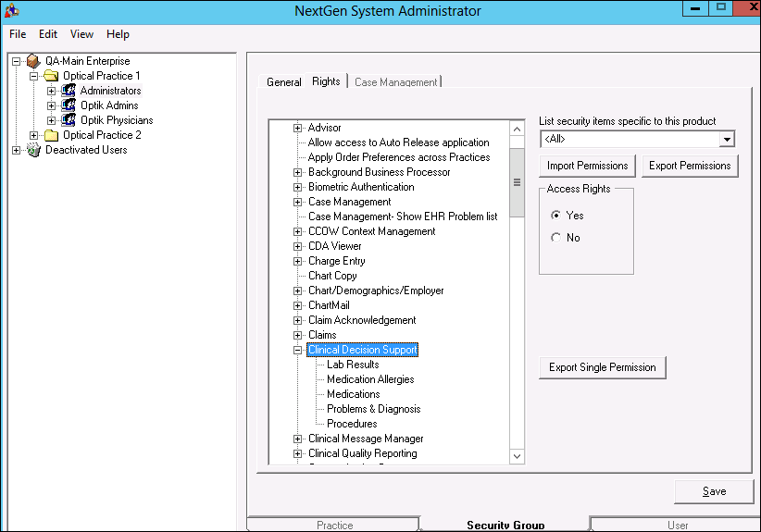Expand the Optical Practice 2 node
The height and width of the screenshot is (532, 761).
point(33,135)
